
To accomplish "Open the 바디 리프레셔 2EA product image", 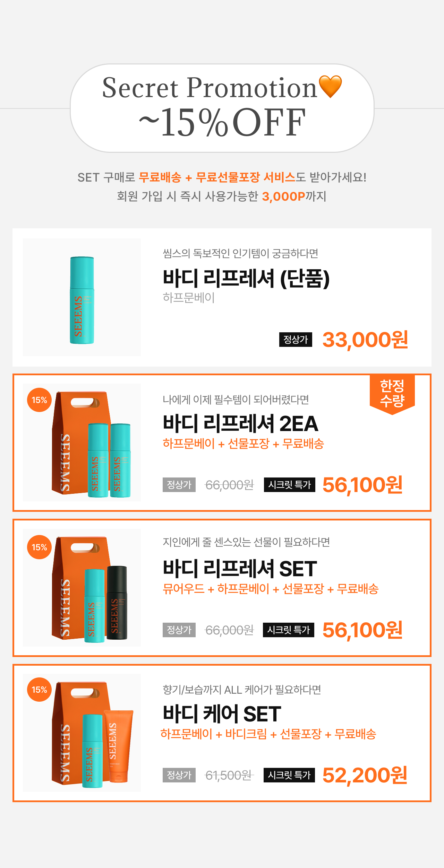I will (x=82, y=442).
